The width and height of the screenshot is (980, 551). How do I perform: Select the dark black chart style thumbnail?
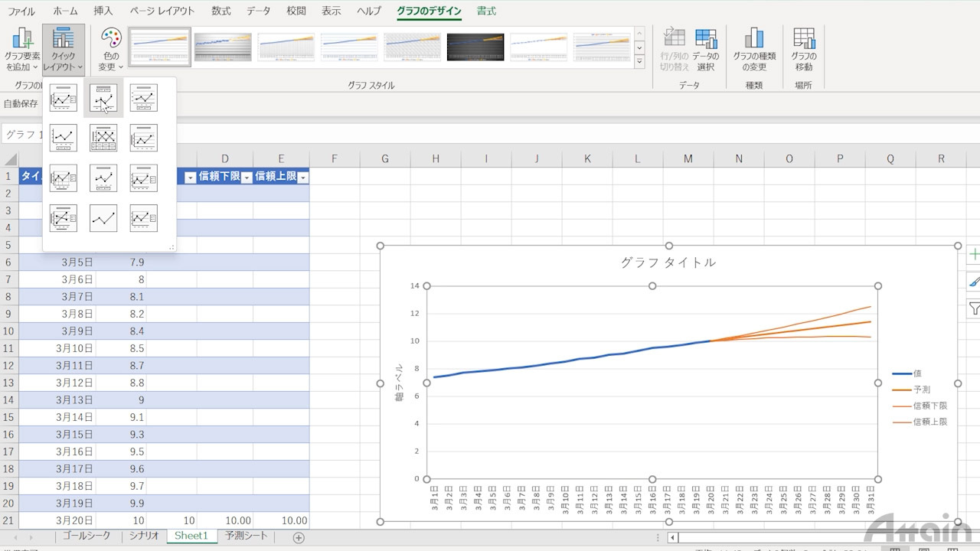[x=475, y=47]
